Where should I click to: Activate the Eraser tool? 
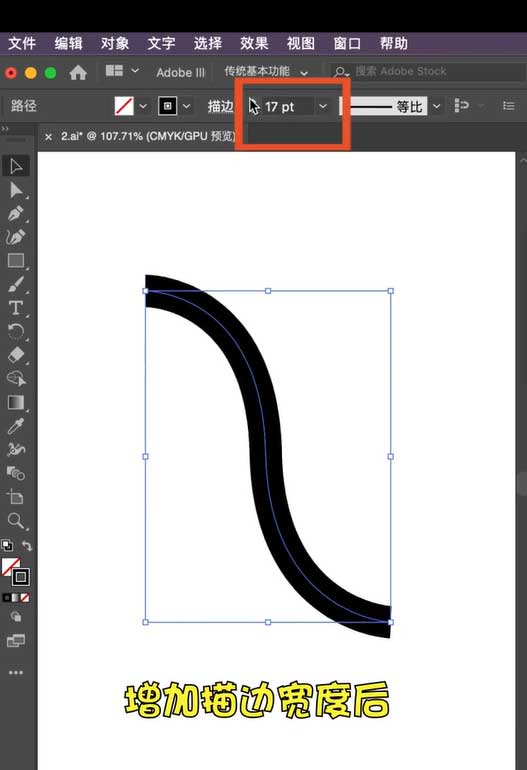16,355
